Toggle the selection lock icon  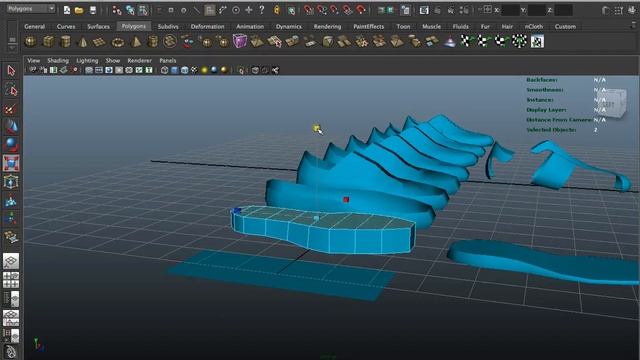click(x=277, y=10)
